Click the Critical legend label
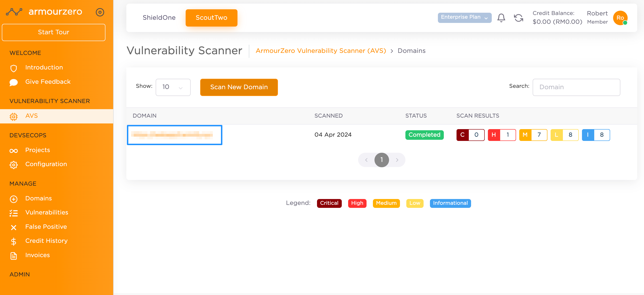The height and width of the screenshot is (295, 644). 329,203
